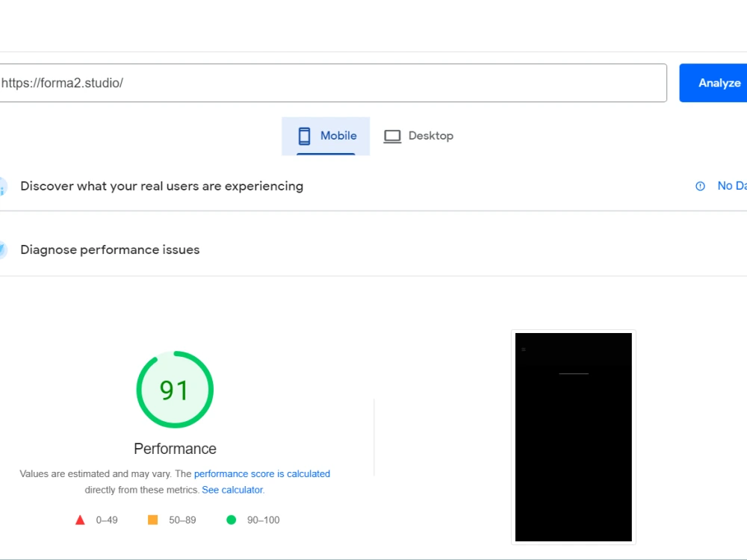Click the '50–89' range text
The width and height of the screenshot is (747, 560).
tap(182, 520)
